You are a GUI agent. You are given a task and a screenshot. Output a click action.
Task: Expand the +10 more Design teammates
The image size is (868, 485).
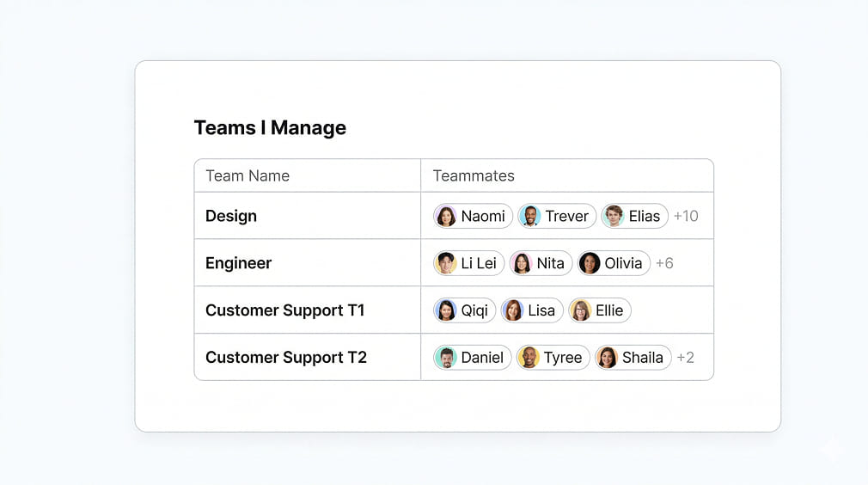686,216
